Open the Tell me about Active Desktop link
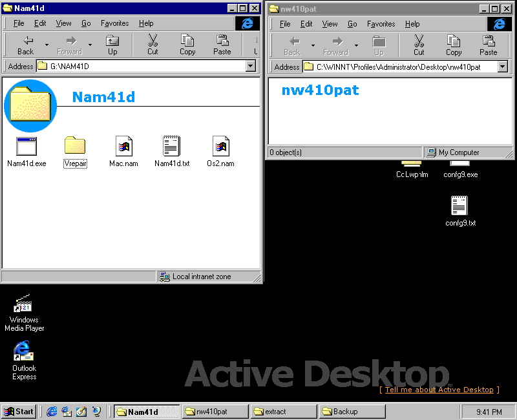 point(439,390)
